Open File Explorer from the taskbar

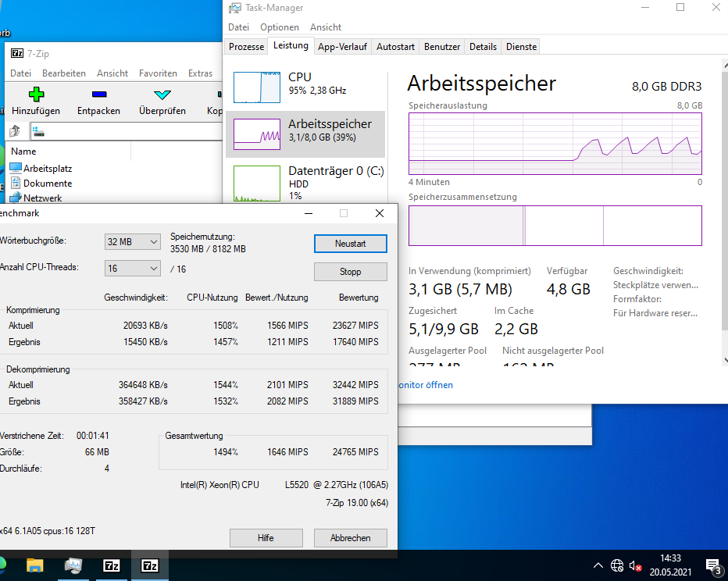(x=35, y=565)
